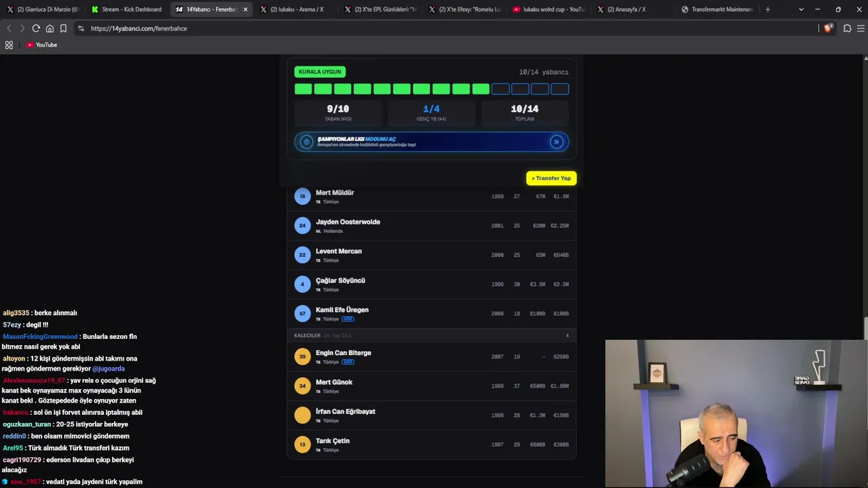The width and height of the screenshot is (868, 488).
Task: Switch to lukaku wolrd cup YouTube tab
Action: click(x=548, y=9)
